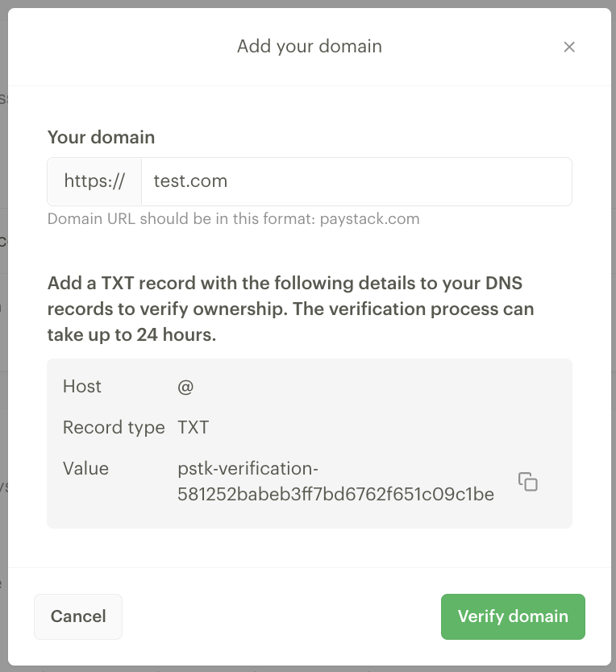Click the take up to 24 hours text
Image resolution: width=616 pixels, height=672 pixels.
coord(131,334)
